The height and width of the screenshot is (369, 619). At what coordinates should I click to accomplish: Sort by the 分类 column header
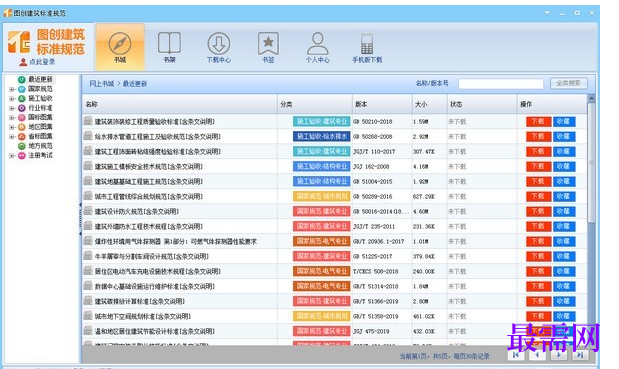tap(315, 104)
